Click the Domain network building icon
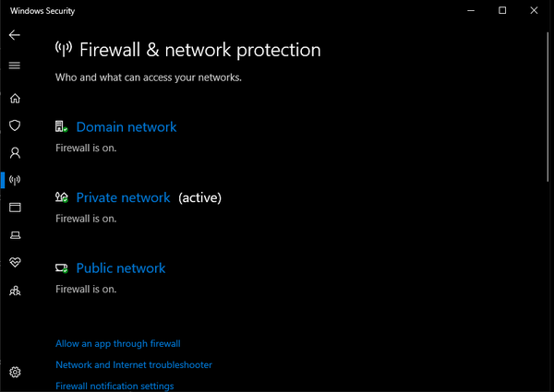 click(62, 126)
